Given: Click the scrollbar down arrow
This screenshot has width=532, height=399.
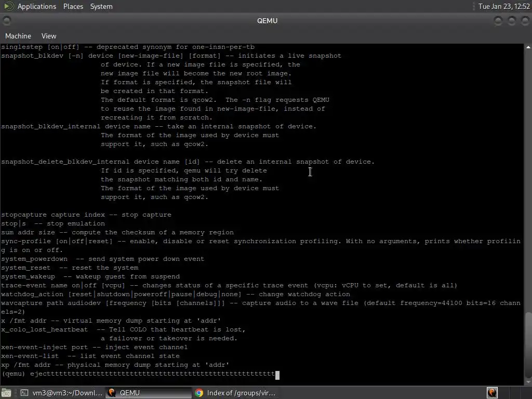Looking at the screenshot, I should (528, 382).
